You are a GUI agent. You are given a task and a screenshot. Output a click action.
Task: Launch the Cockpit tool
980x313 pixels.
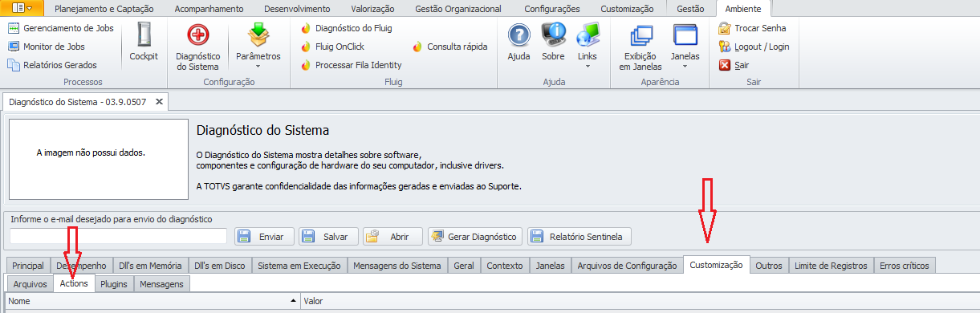pos(144,42)
